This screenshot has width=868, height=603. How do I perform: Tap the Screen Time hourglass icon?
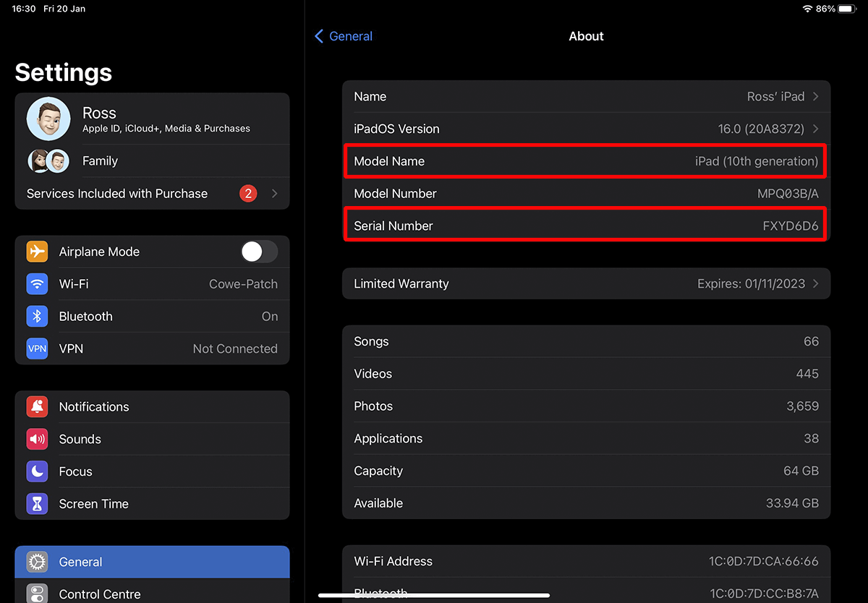point(37,504)
